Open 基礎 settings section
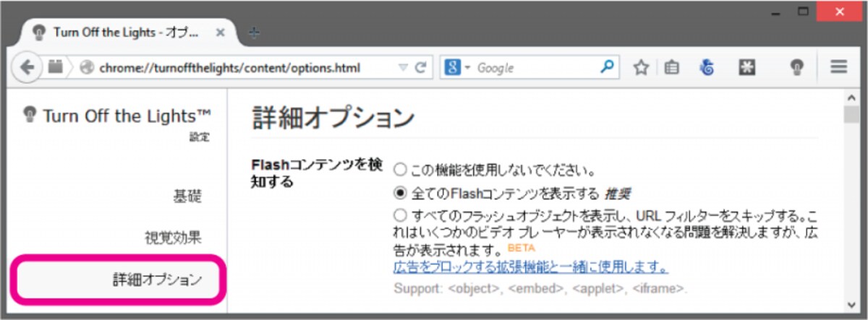 point(187,196)
